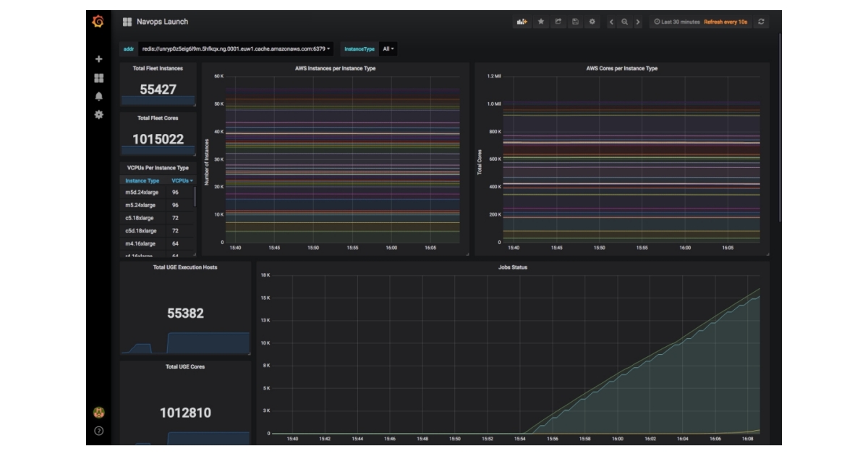The image size is (868, 454).
Task: Open the Grafana home logo
Action: pos(97,21)
